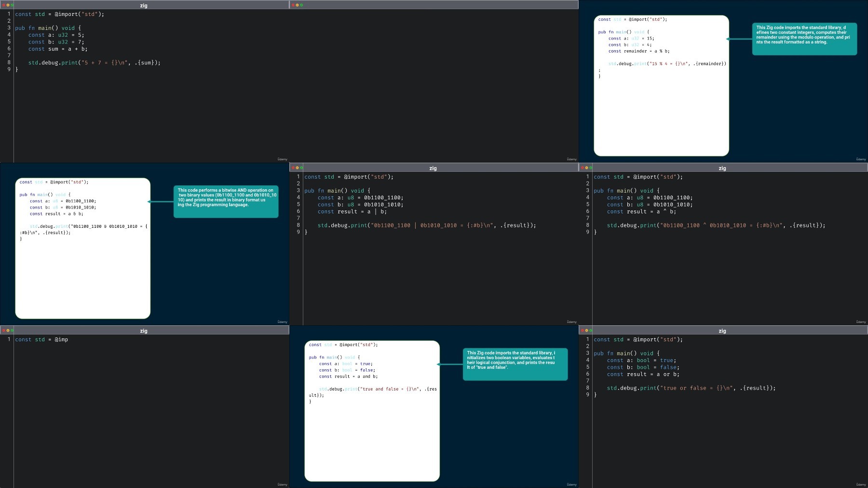Select the print statement containing '0b1100_1100 | 0b1010_1010'
Image resolution: width=868 pixels, height=488 pixels.
pos(427,225)
